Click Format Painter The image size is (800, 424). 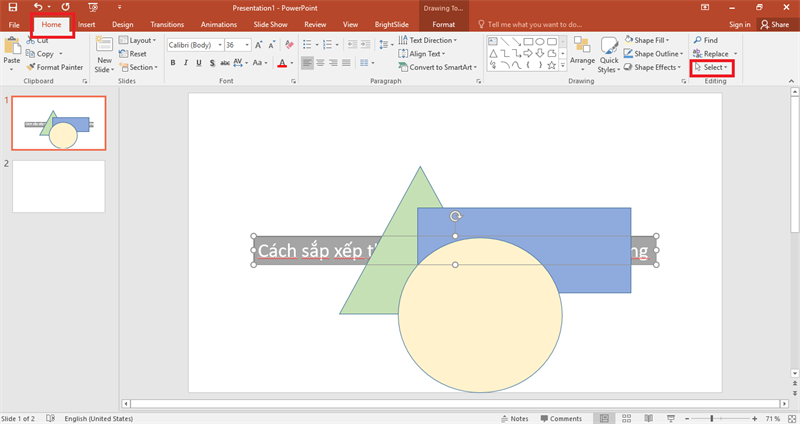(55, 67)
